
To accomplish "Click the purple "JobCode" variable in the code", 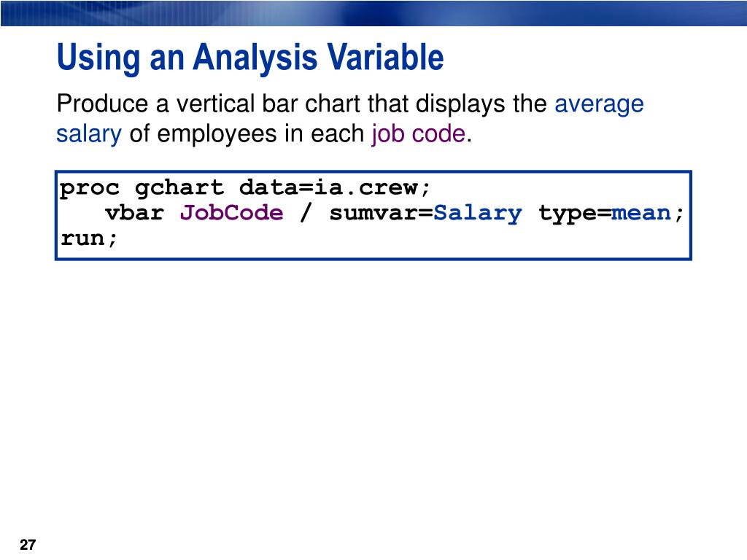I will point(232,213).
